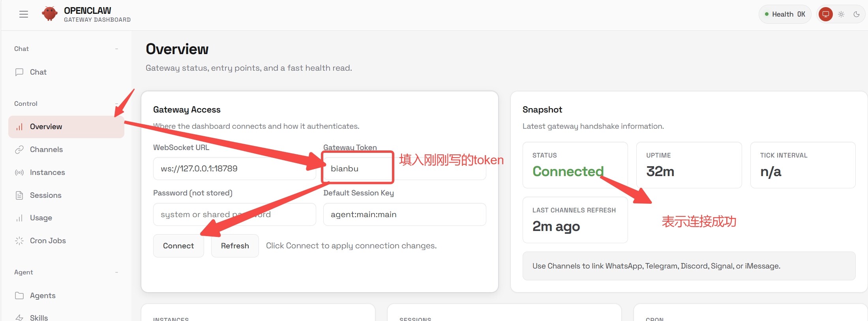Open the Chat speech bubble icon
The width and height of the screenshot is (868, 321).
coord(19,72)
